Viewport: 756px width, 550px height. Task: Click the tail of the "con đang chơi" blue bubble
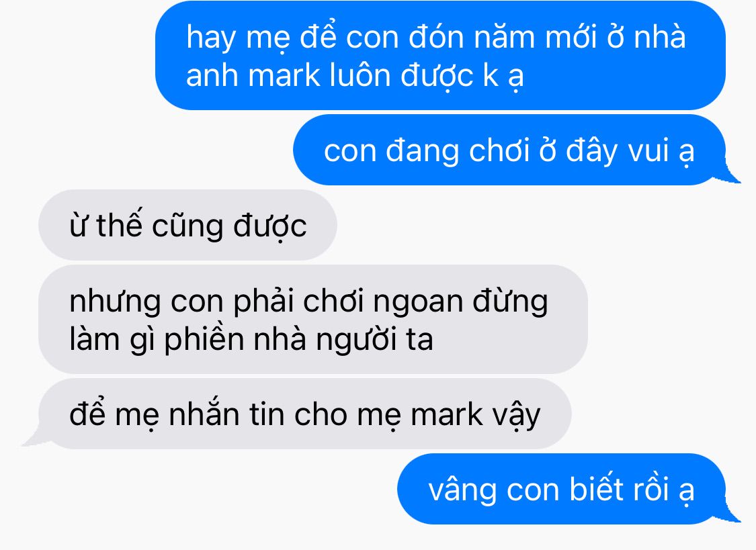point(729,176)
